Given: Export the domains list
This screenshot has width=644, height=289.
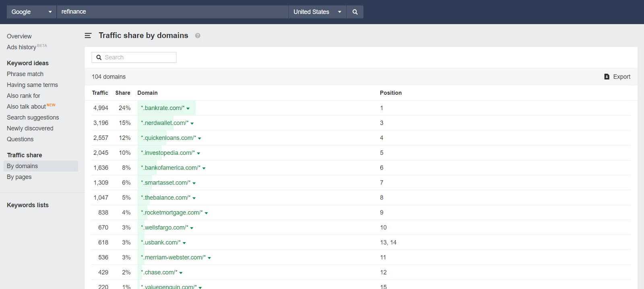Looking at the screenshot, I should 617,77.
